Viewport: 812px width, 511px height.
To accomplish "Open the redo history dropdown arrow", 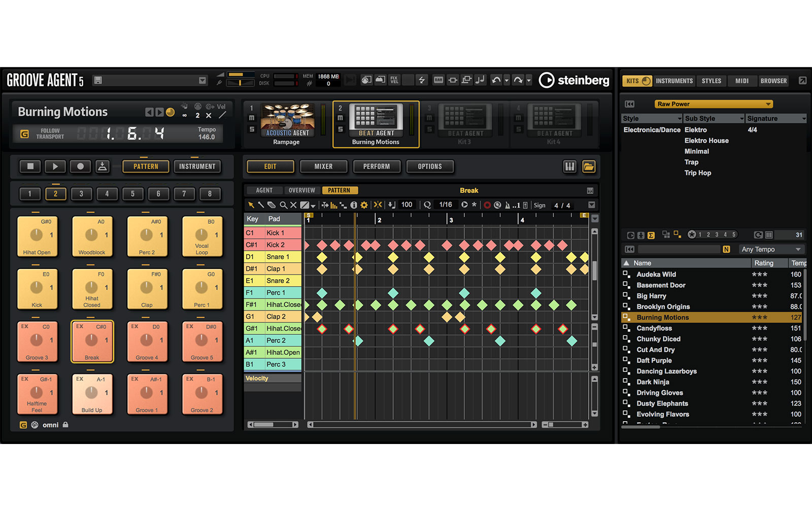I will click(x=529, y=80).
